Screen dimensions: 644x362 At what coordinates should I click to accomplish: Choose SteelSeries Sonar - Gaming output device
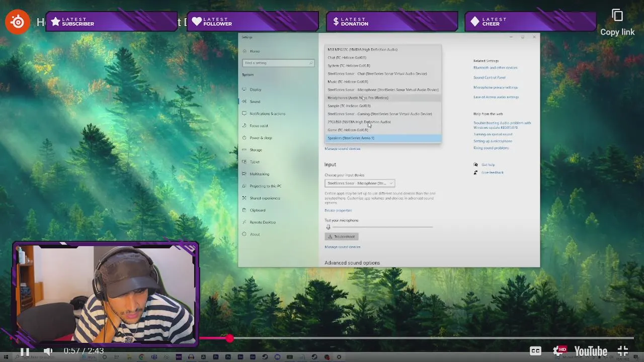[x=383, y=114]
